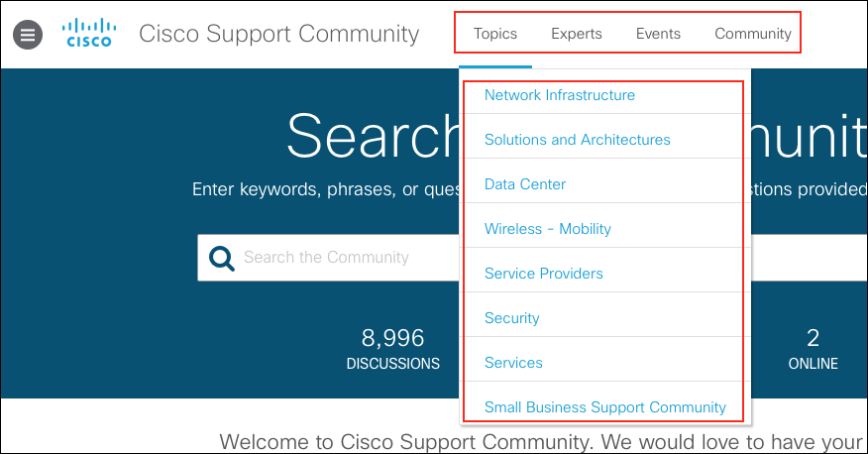Click the Search the Community field
868x454 pixels.
[x=329, y=258]
